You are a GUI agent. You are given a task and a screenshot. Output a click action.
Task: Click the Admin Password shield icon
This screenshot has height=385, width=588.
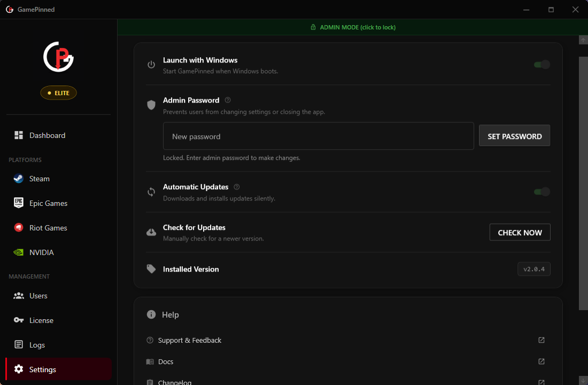coord(151,105)
